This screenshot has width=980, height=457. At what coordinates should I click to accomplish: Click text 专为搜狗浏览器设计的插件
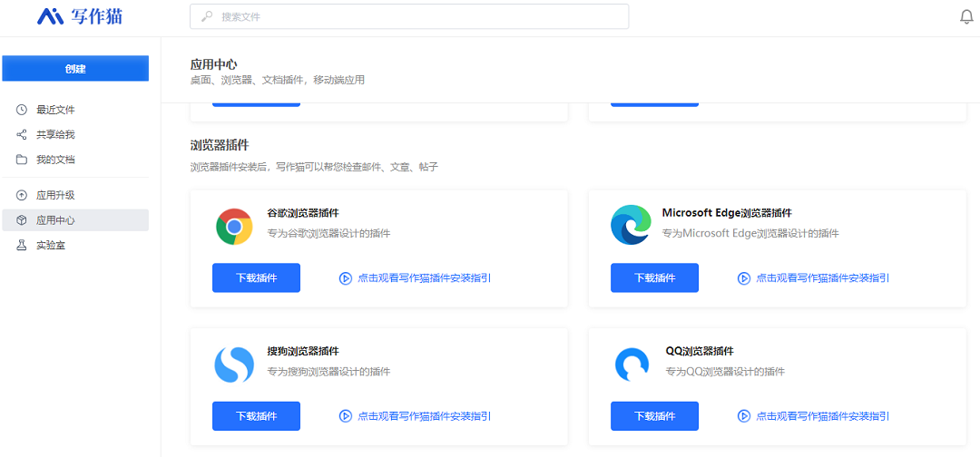328,372
